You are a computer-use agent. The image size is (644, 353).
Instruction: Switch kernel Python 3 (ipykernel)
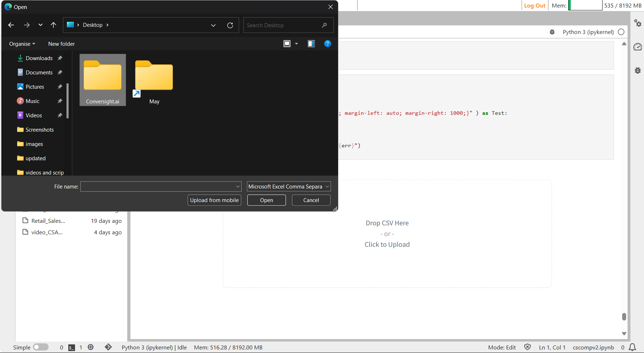(588, 32)
